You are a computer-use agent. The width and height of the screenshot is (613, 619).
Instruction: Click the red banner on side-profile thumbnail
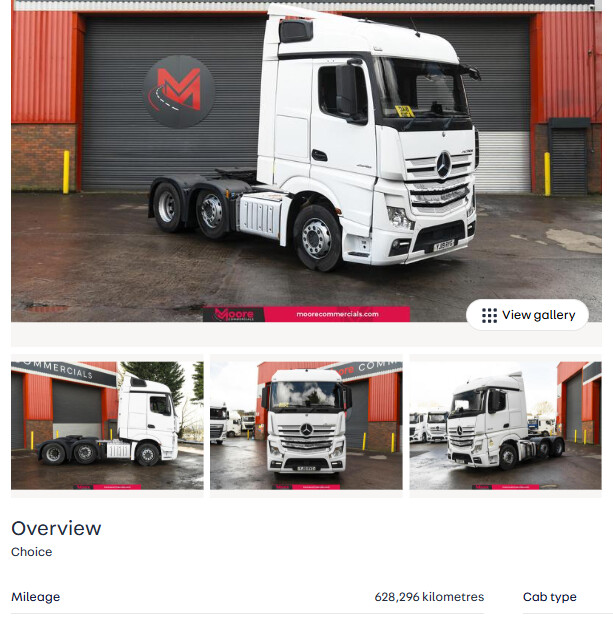pos(107,487)
